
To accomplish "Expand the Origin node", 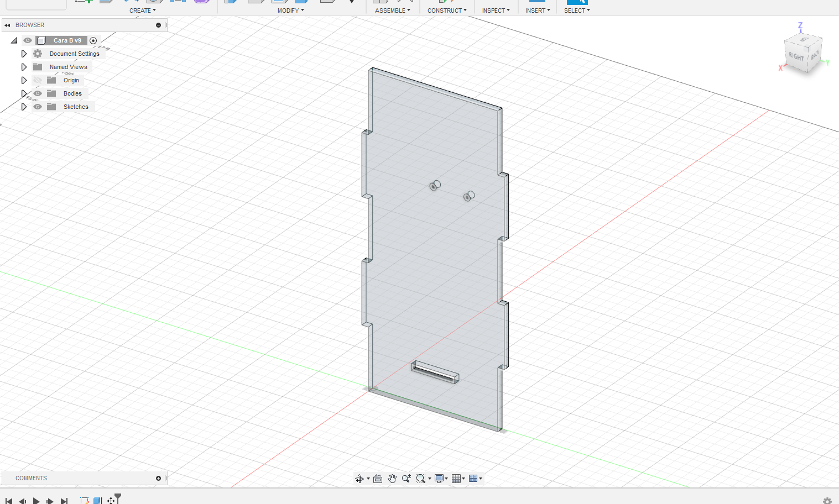I will point(24,80).
